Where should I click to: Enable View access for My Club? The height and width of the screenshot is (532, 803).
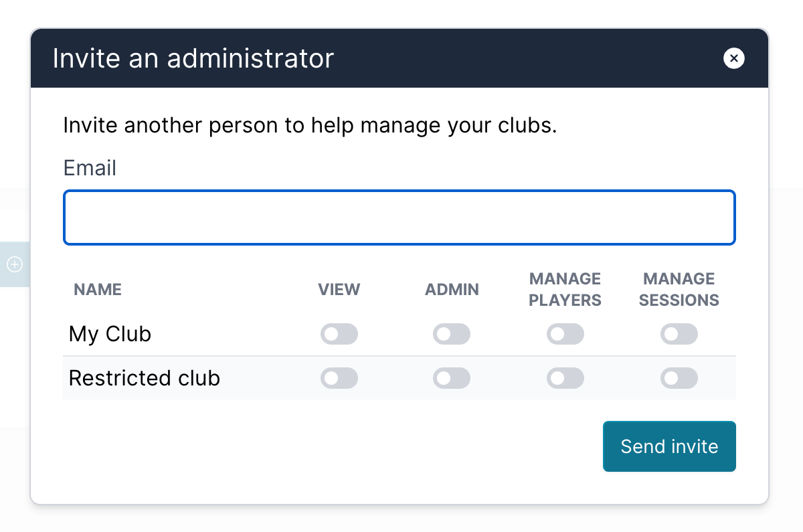339,334
